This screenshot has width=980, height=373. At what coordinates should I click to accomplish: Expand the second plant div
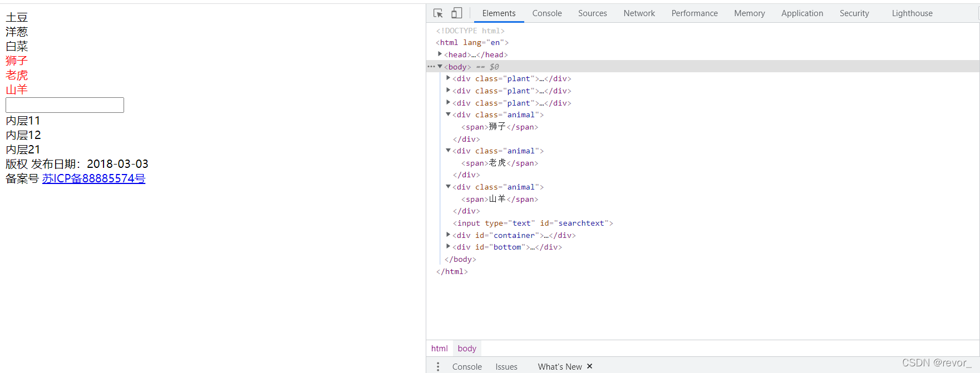pos(448,90)
